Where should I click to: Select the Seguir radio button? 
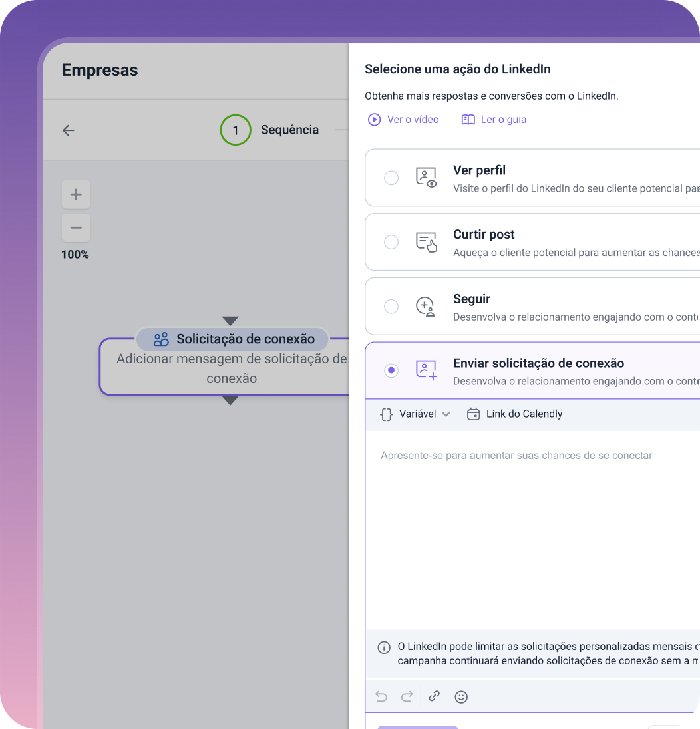pyautogui.click(x=391, y=307)
